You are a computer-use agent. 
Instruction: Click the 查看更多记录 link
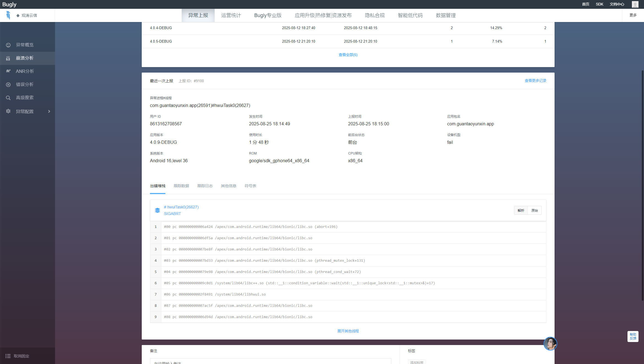coord(535,81)
